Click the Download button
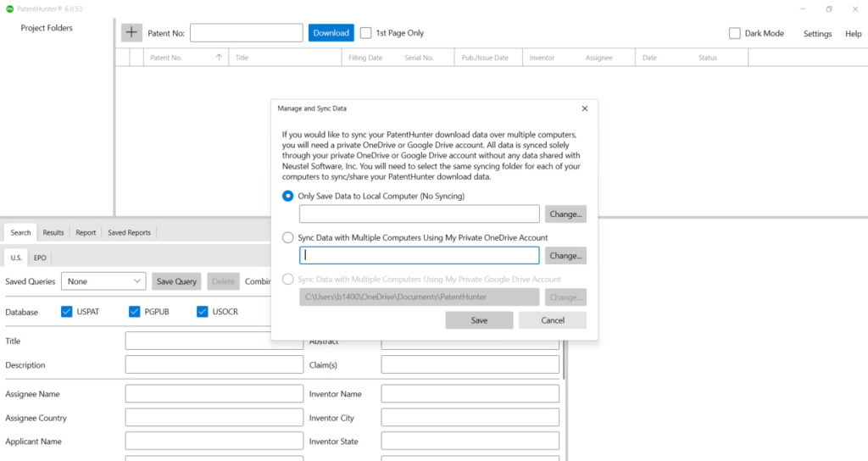 tap(331, 33)
